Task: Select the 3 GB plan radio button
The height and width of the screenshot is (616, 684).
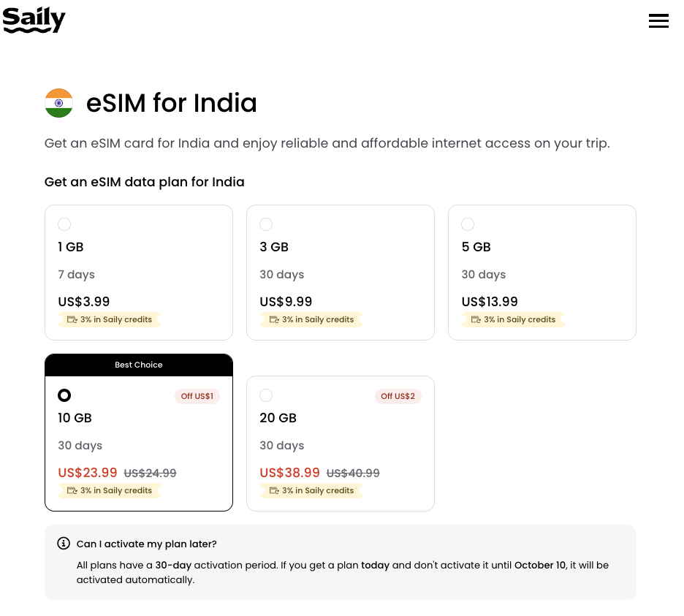Action: 266,224
